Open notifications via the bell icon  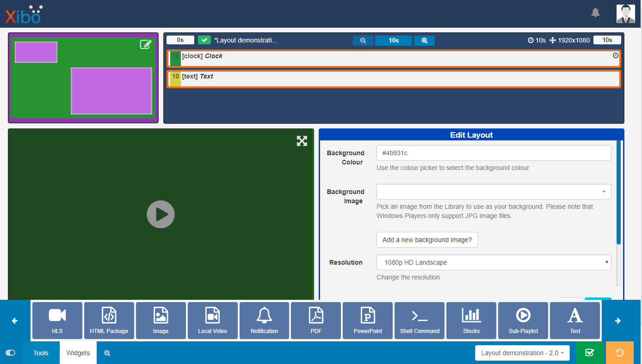coord(595,13)
